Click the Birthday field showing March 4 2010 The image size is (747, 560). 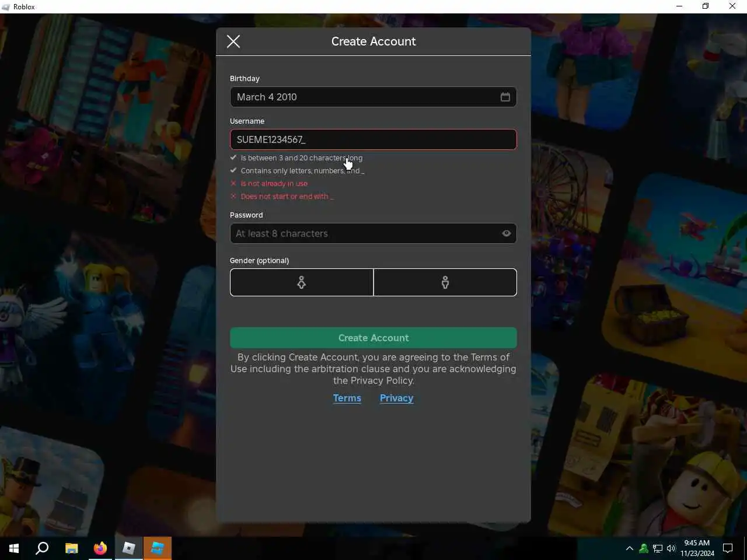[373, 97]
